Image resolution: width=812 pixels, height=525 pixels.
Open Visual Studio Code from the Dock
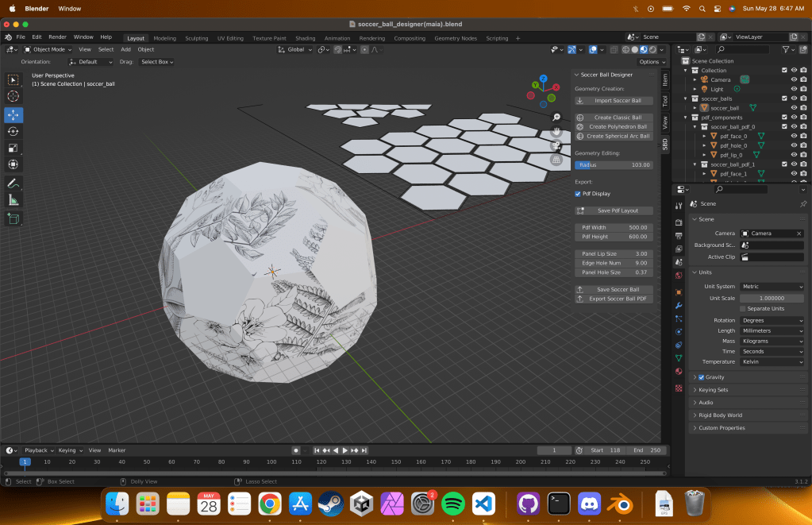[483, 503]
